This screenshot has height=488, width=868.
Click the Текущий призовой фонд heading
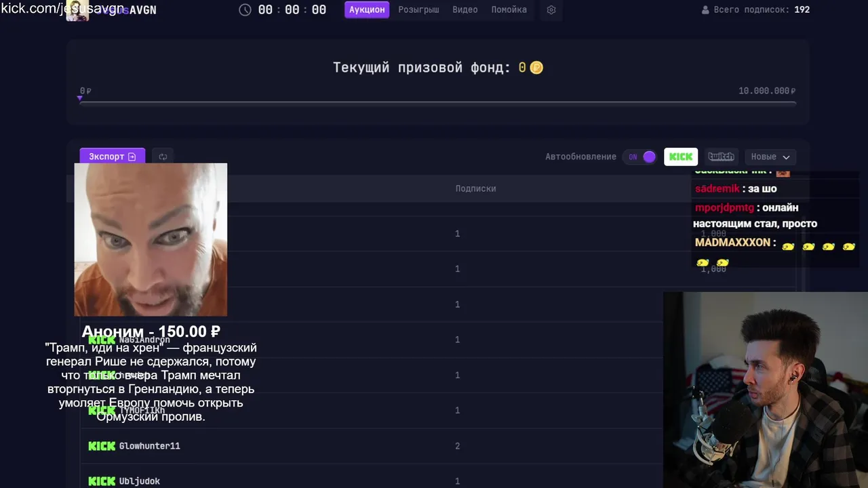click(x=421, y=68)
